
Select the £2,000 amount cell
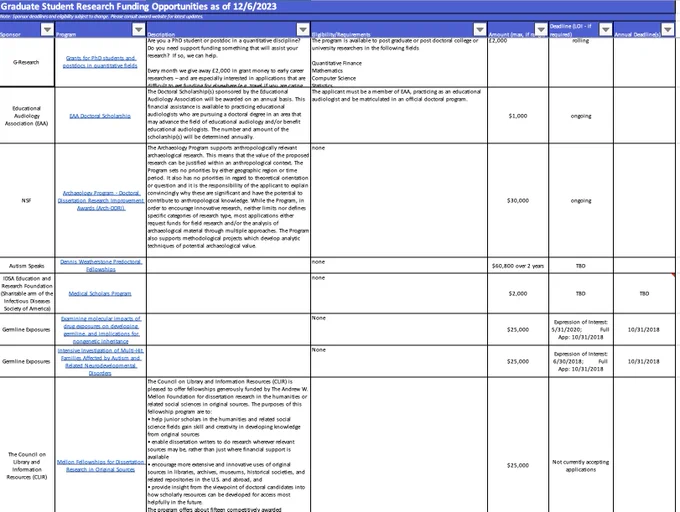518,62
